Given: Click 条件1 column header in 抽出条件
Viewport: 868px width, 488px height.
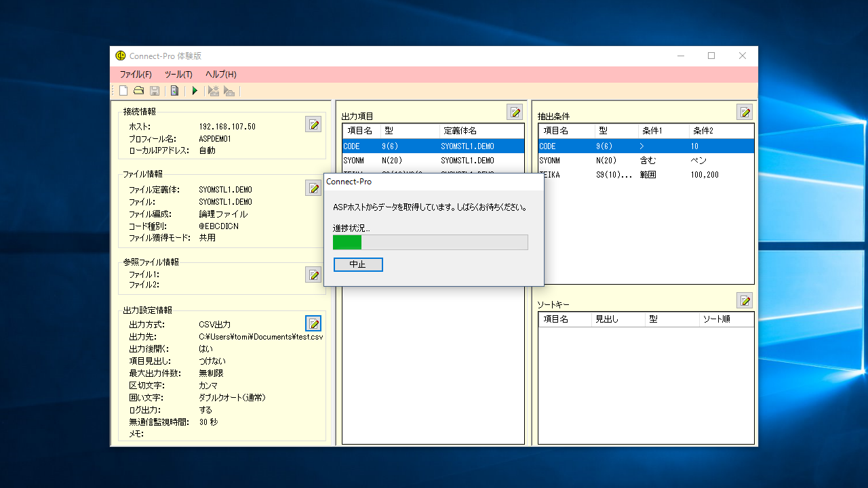Looking at the screenshot, I should click(x=663, y=131).
